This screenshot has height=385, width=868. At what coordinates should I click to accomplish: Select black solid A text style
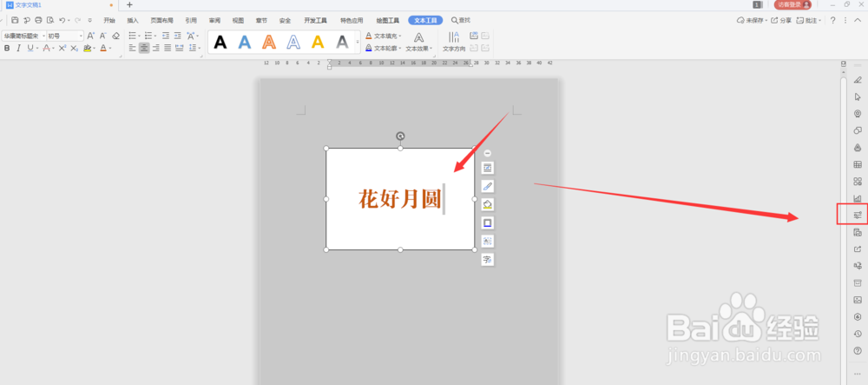(x=220, y=42)
